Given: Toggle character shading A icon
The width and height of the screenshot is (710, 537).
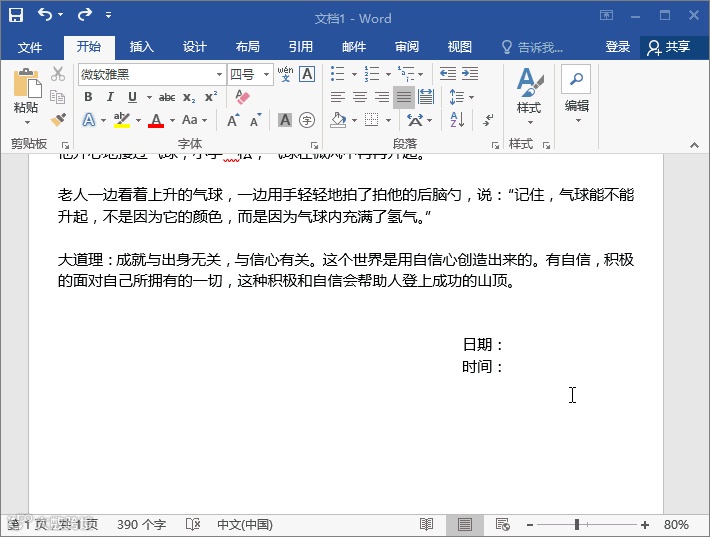Looking at the screenshot, I should click(285, 120).
